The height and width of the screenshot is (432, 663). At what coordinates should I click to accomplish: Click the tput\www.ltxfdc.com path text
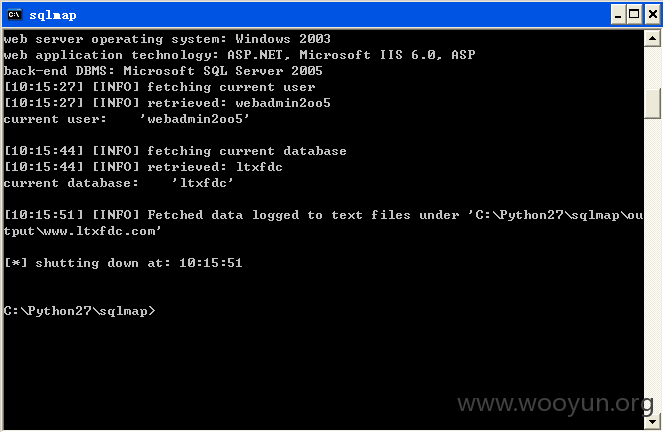tap(82, 231)
